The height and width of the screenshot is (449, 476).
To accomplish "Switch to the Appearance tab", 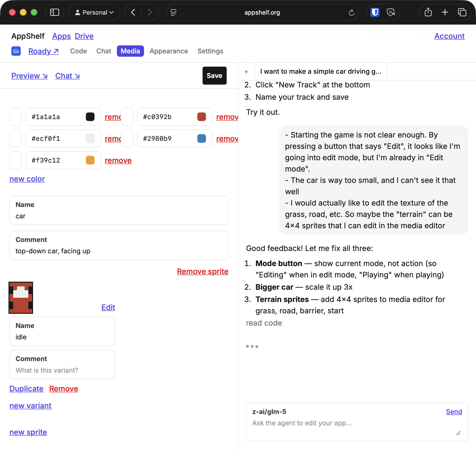I will tap(169, 51).
